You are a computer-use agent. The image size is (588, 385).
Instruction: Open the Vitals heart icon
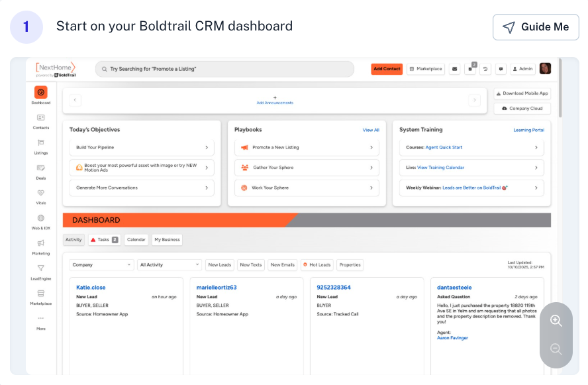pyautogui.click(x=41, y=193)
